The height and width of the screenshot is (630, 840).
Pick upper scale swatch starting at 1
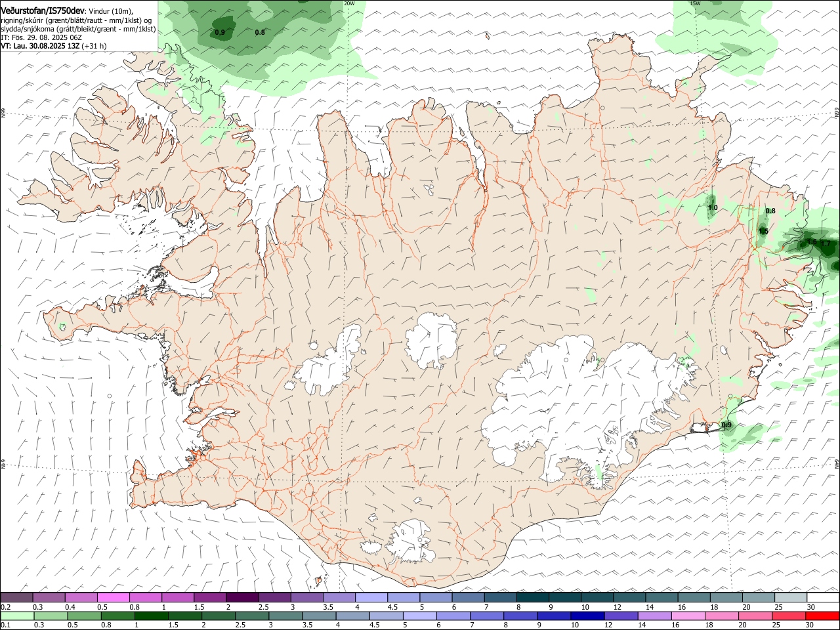click(x=178, y=597)
